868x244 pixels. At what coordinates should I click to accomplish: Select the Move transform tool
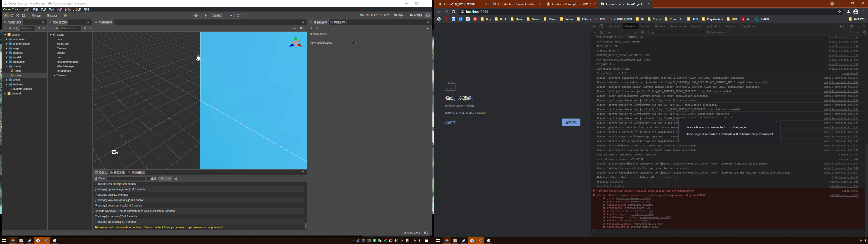tap(6, 16)
